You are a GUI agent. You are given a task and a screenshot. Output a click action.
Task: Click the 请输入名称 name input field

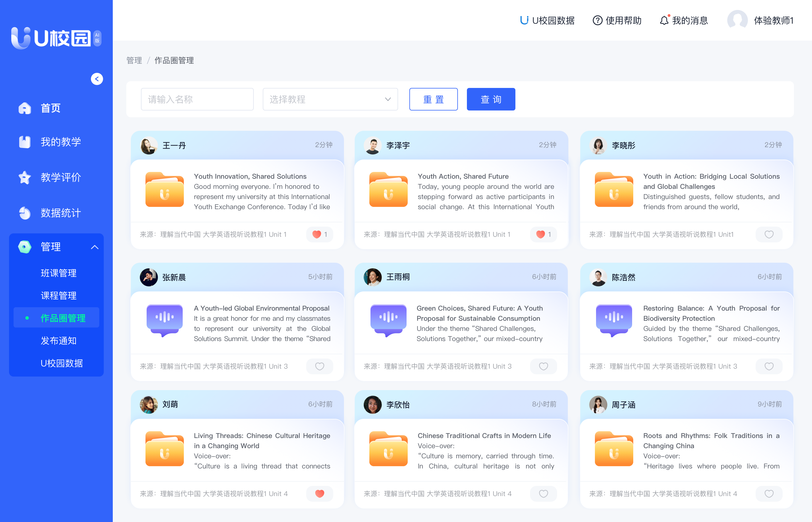click(x=197, y=99)
